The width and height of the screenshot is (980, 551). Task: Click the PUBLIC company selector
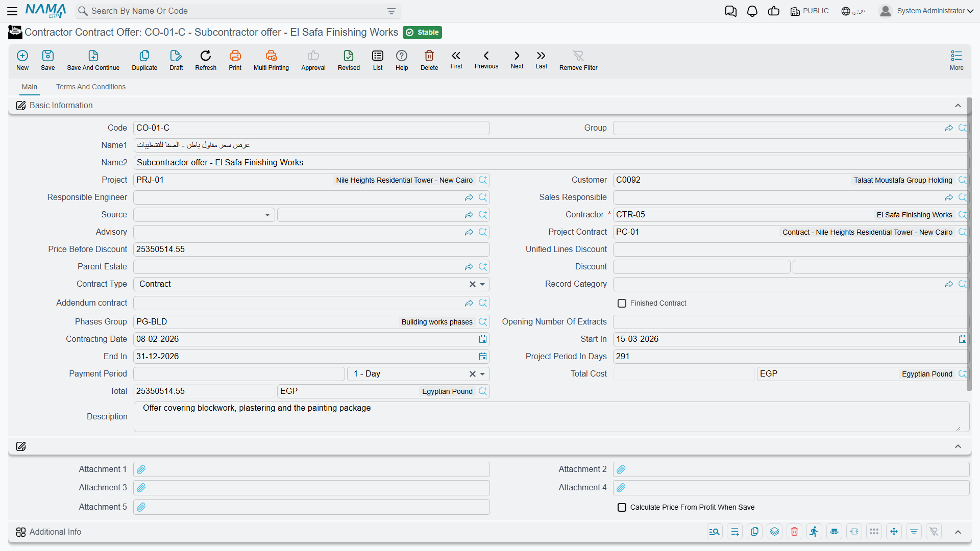tap(810, 11)
